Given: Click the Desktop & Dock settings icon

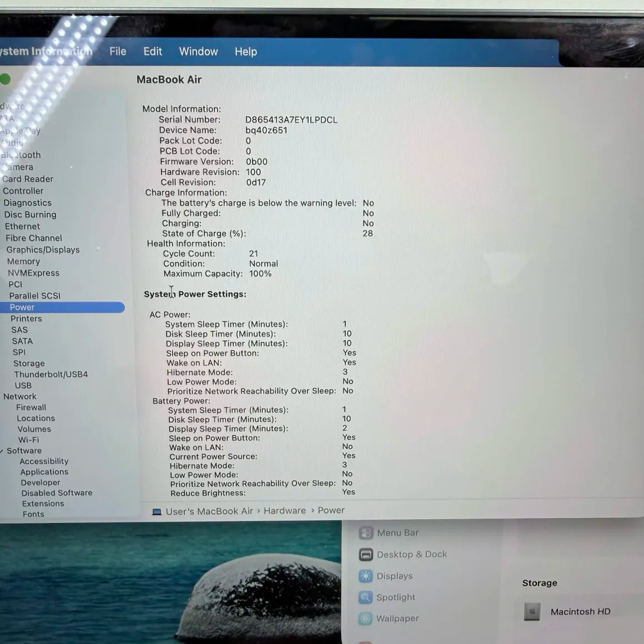Looking at the screenshot, I should click(365, 555).
